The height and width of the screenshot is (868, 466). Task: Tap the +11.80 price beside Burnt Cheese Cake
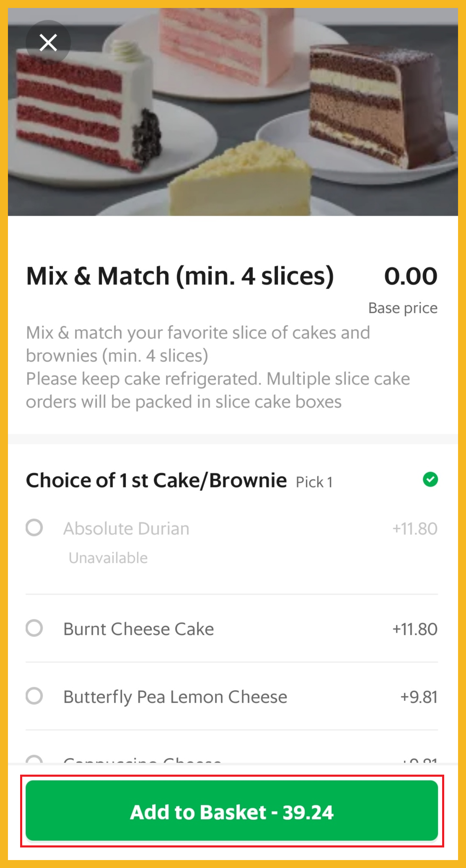click(x=414, y=629)
